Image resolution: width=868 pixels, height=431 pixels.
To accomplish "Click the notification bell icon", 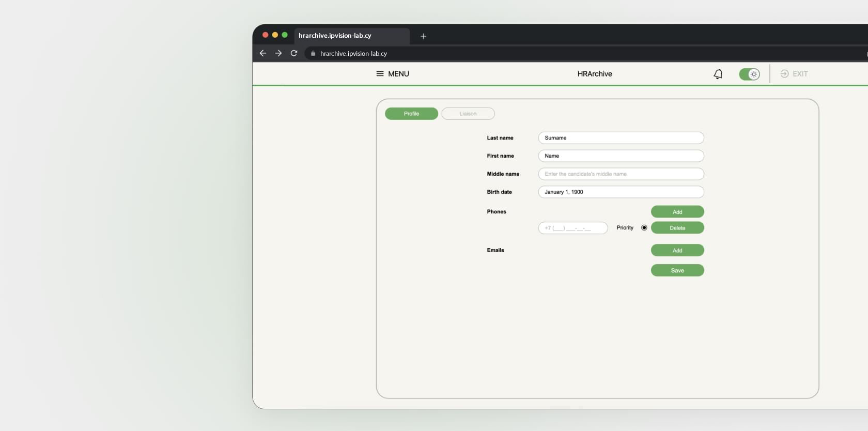I will click(718, 74).
